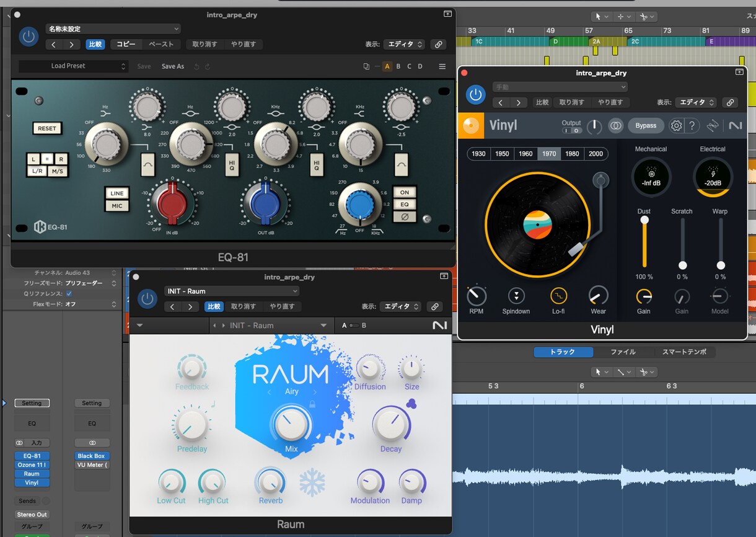Switch to the スマートテンポ tab
This screenshot has height=537, width=756.
(x=684, y=352)
